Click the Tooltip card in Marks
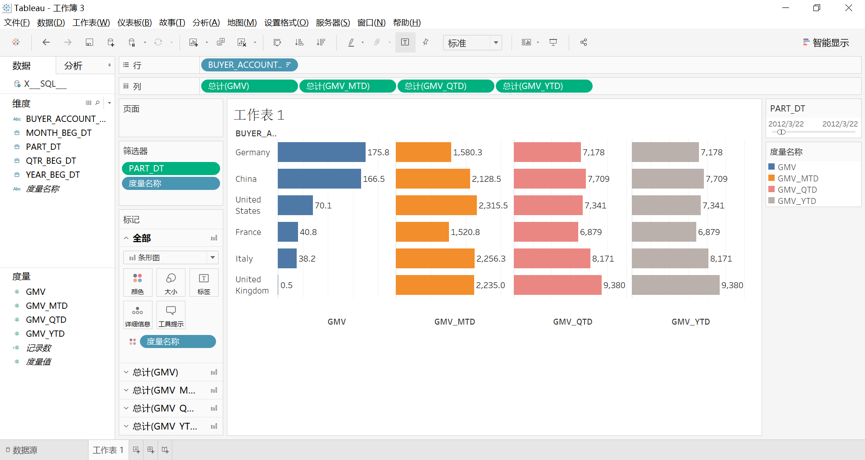Viewport: 865px width, 460px height. click(171, 316)
